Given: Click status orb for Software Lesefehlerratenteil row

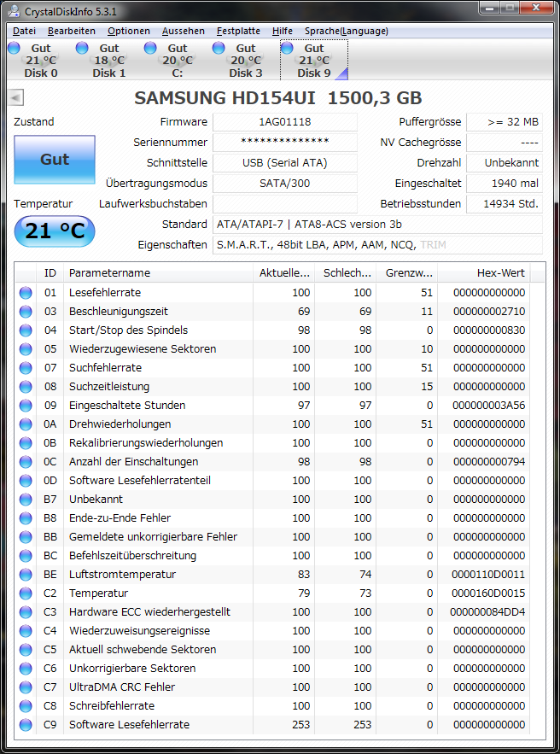Looking at the screenshot, I should (26, 481).
